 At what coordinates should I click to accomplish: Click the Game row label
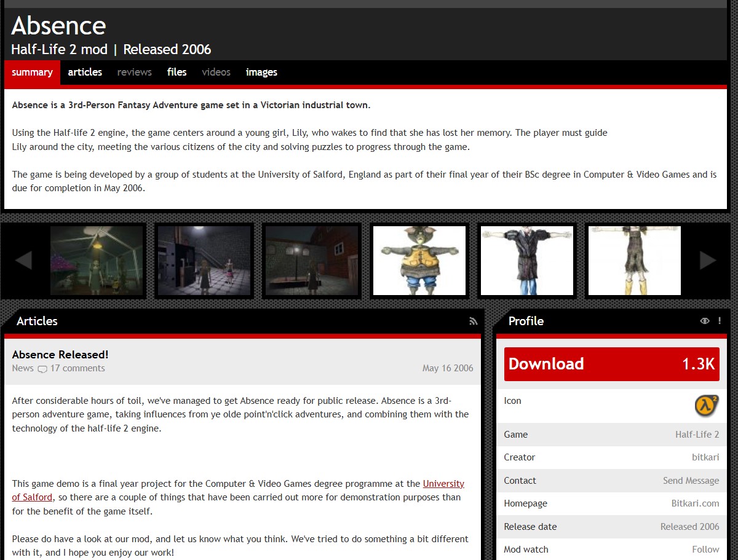[x=515, y=434]
